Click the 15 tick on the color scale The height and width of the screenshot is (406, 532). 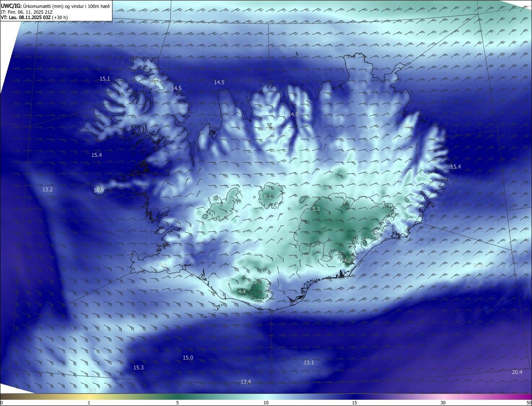(355, 403)
